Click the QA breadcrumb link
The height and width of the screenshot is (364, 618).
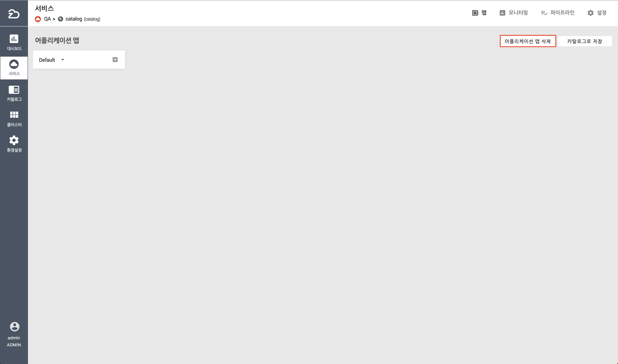click(x=47, y=19)
